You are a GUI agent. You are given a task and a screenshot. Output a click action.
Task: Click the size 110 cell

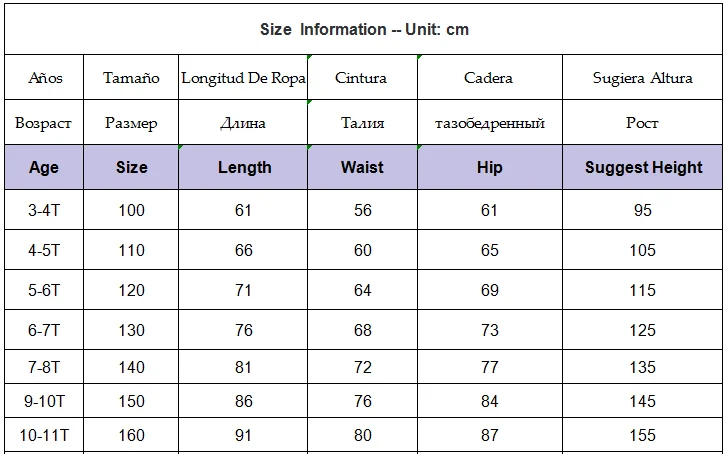click(x=131, y=250)
